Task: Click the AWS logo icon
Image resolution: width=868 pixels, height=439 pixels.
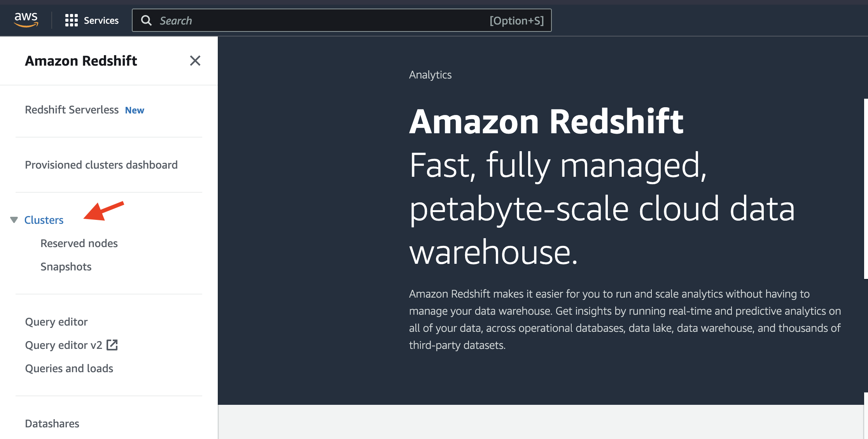Action: point(26,20)
